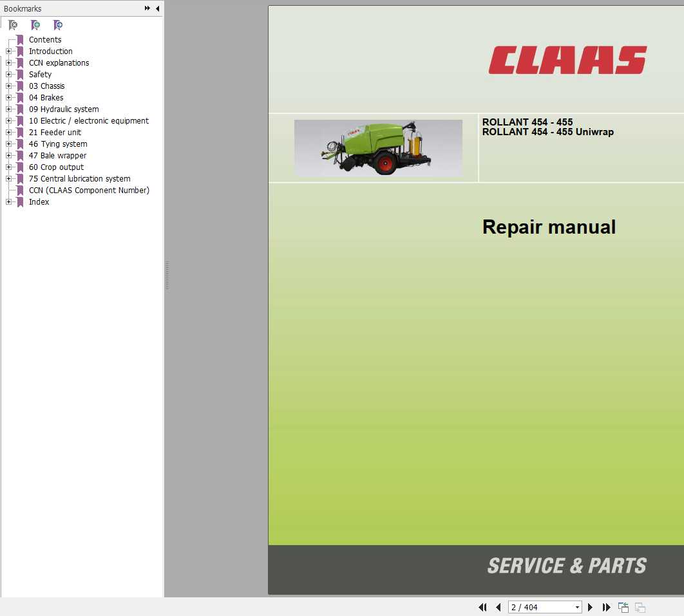
Task: Click the bookmark icon beside 04 Brakes
Action: tap(20, 98)
